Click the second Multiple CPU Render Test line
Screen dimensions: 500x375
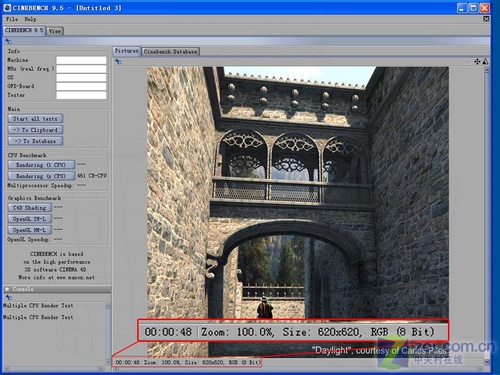coord(38,317)
